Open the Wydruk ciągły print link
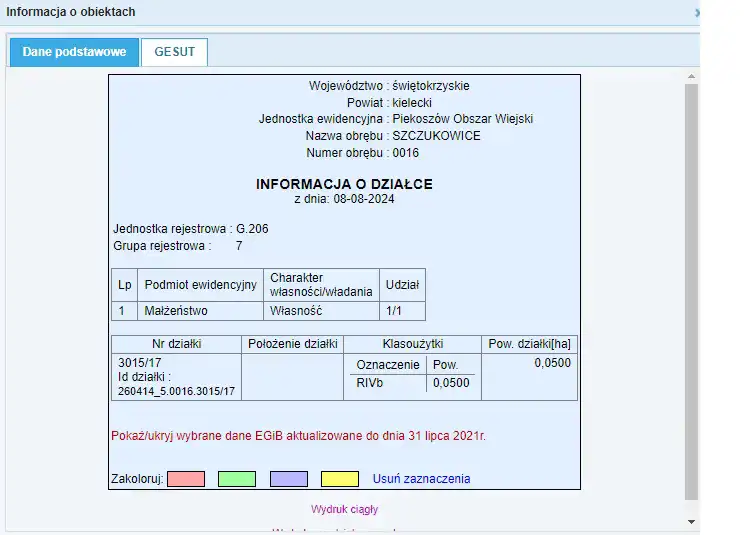 click(344, 509)
